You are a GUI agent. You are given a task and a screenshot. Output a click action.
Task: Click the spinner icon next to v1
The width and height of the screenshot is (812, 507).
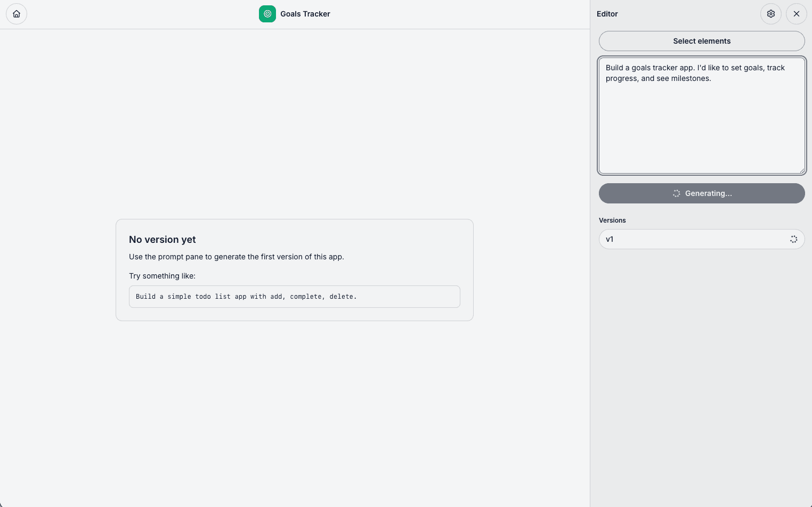click(793, 239)
